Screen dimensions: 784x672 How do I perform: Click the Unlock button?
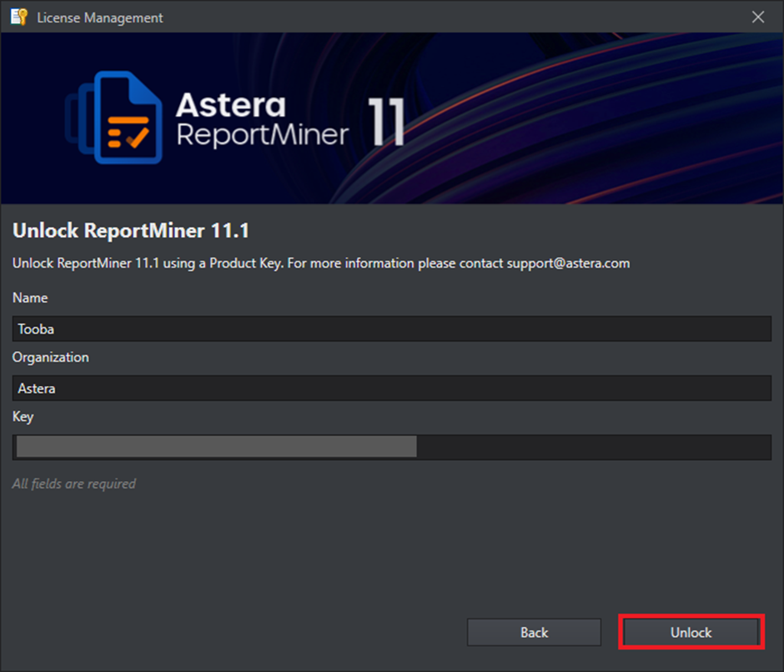pos(691,633)
